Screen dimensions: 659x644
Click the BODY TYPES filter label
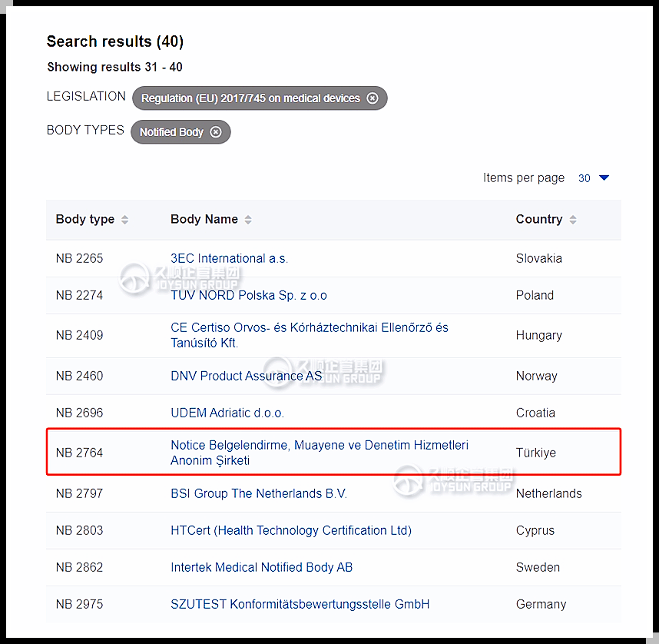pos(85,130)
